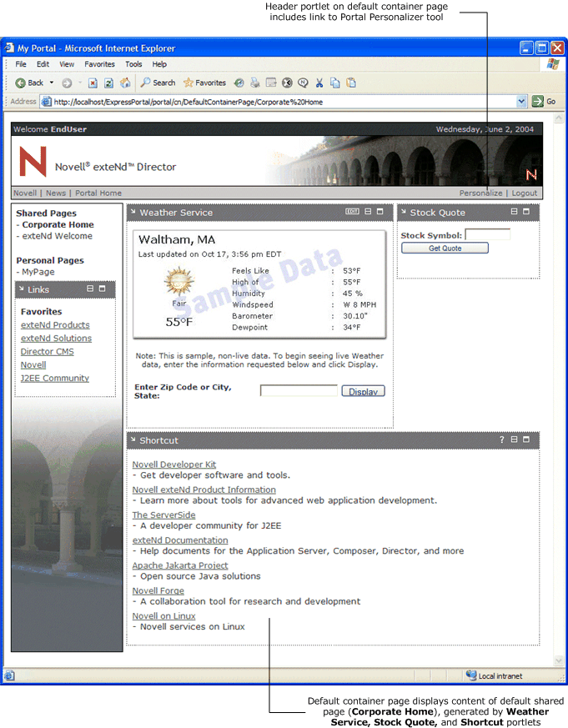This screenshot has height=728, width=568.
Task: Maximize the Shortcut portlet
Action: 526,439
